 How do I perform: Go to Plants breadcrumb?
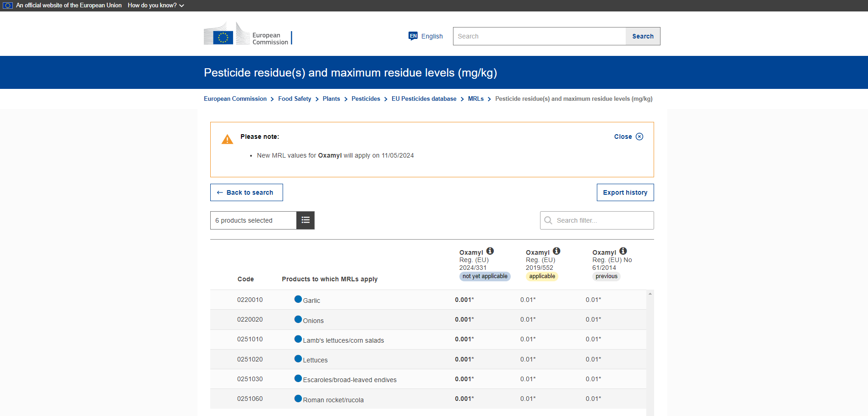[x=331, y=99]
